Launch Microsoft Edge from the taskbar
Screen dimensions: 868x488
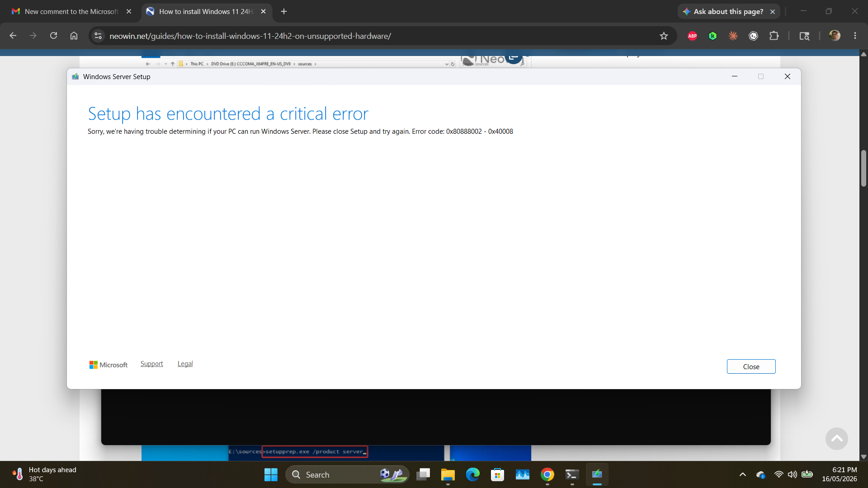tap(473, 474)
